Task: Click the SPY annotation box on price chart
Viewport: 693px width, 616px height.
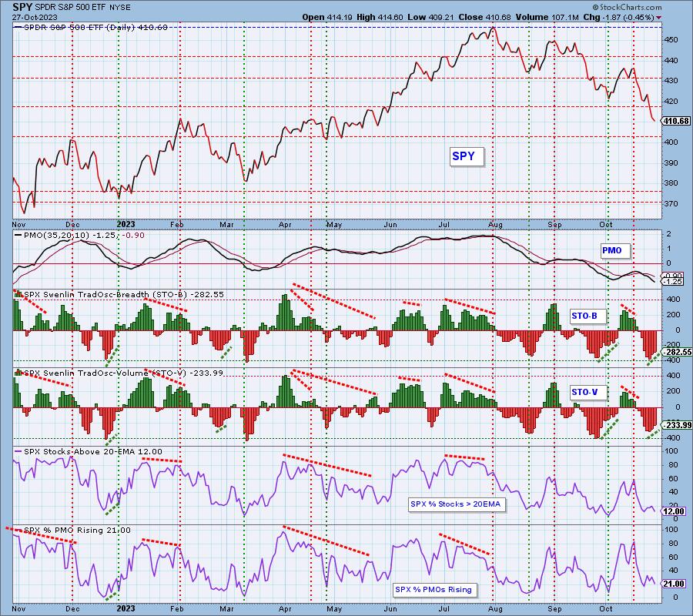Action: tap(467, 156)
